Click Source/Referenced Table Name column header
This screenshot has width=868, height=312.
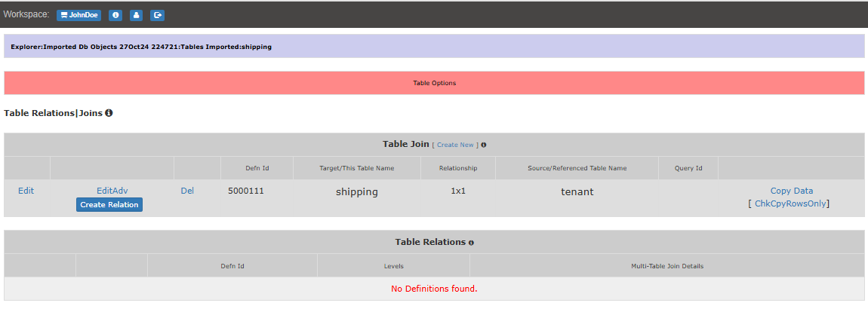(577, 168)
